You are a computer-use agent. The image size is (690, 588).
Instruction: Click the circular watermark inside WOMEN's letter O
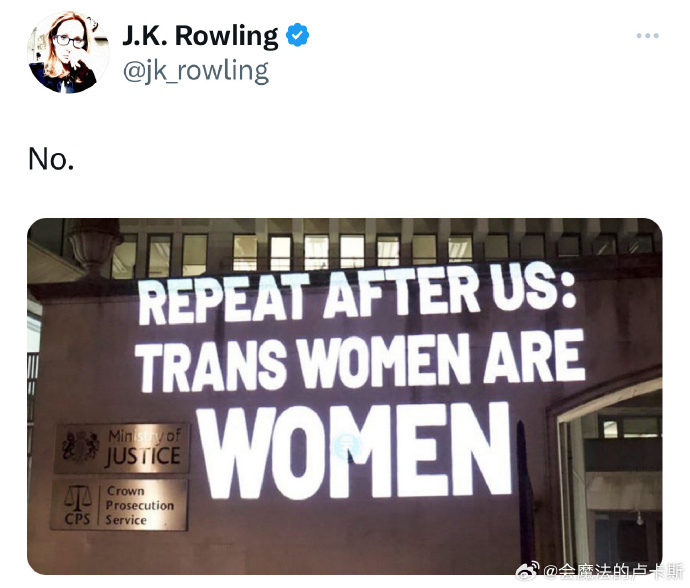tap(347, 446)
